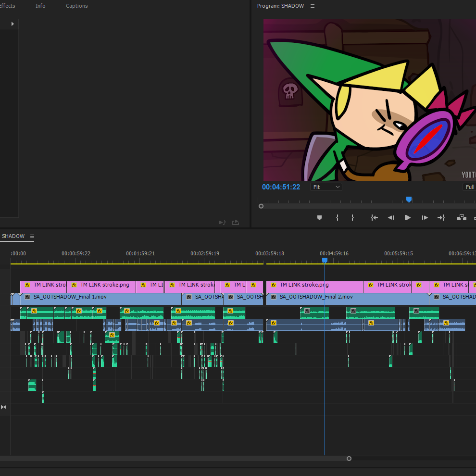Click the fx badge on SA_OOTSHADOW_Final 2.mov
Image resolution: width=476 pixels, height=476 pixels.
click(274, 297)
